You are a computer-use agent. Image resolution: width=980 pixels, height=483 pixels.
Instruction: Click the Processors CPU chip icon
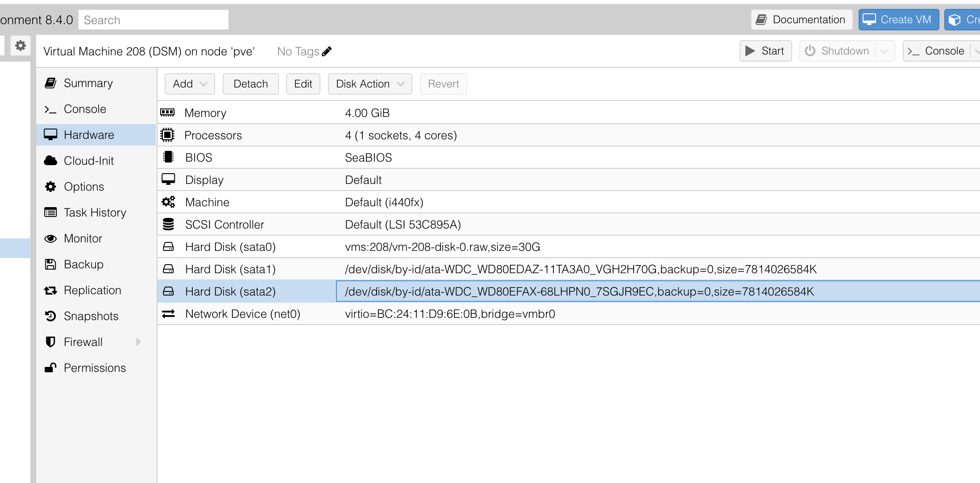167,135
